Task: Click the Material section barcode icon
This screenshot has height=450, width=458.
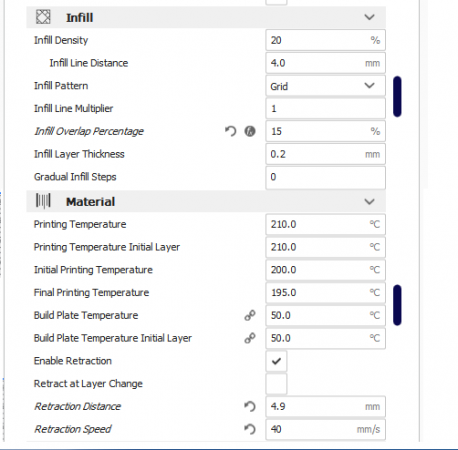Action: coord(43,201)
